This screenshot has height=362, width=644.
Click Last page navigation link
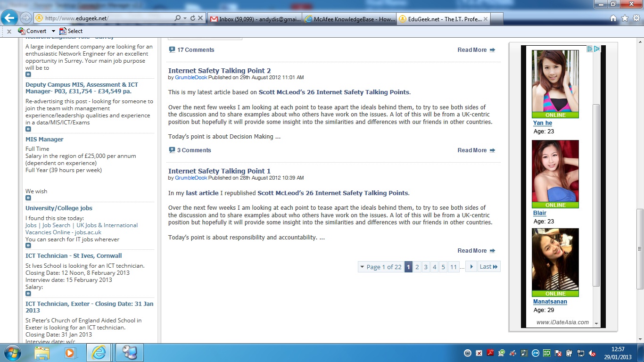coord(488,267)
